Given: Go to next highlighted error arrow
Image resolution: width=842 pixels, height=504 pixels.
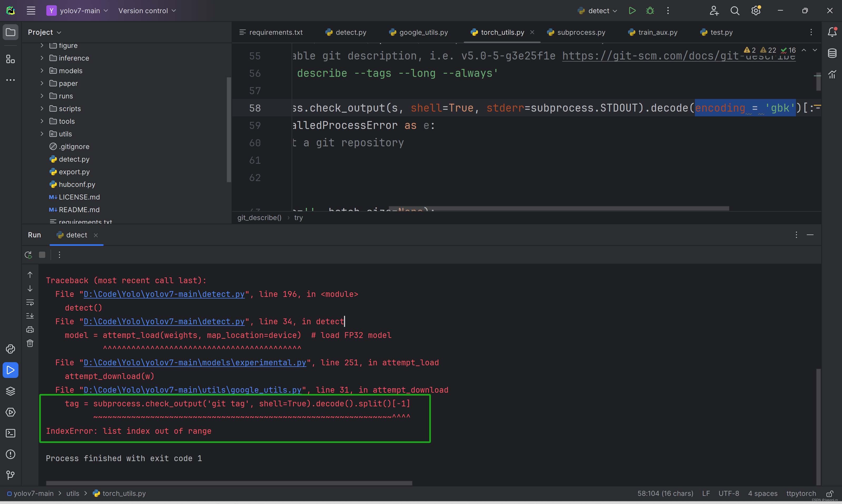Looking at the screenshot, I should coord(814,50).
